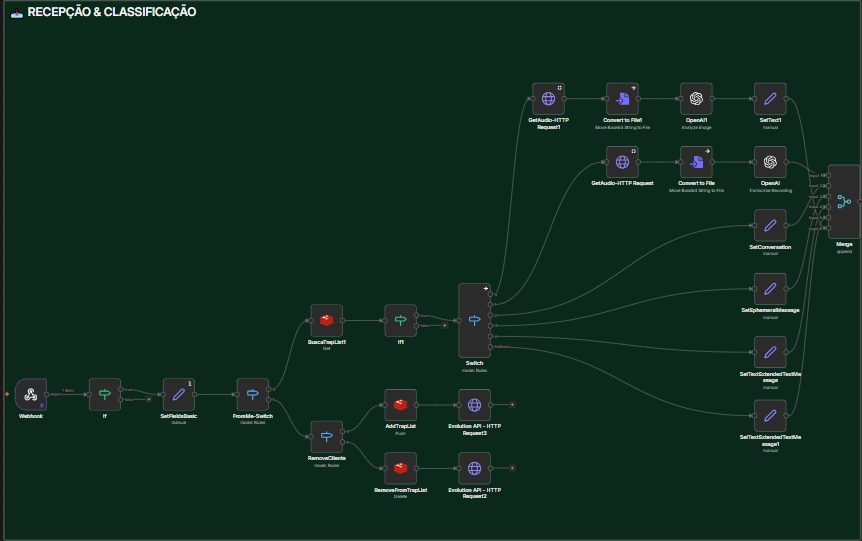Select Evolution API - HTTP Request3 node

474,405
